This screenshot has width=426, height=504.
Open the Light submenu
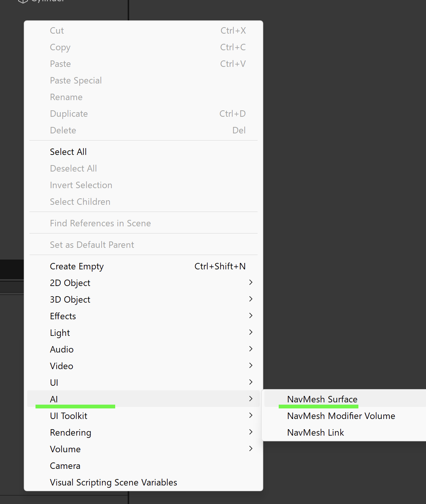(x=60, y=332)
